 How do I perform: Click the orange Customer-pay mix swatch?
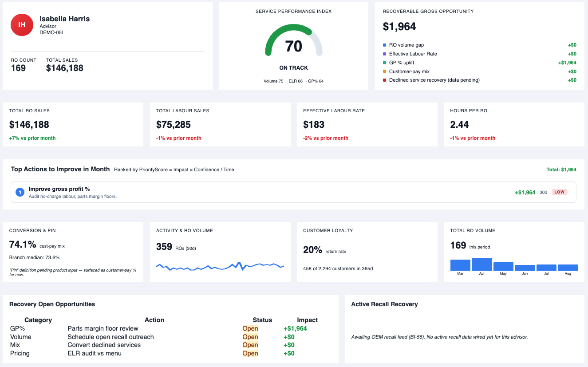(384, 71)
